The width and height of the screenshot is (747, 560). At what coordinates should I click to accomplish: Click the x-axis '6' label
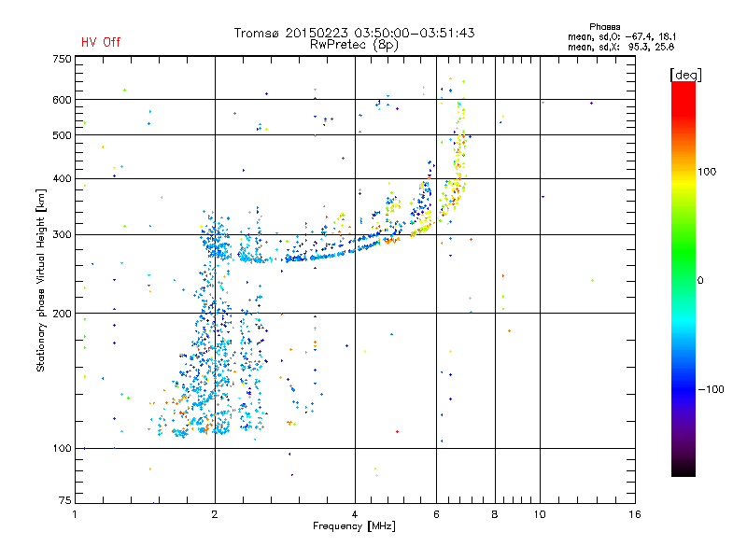tap(436, 514)
